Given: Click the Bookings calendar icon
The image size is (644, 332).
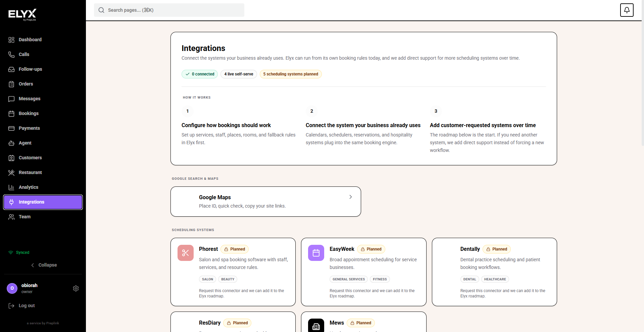Looking at the screenshot, I should (x=11, y=114).
